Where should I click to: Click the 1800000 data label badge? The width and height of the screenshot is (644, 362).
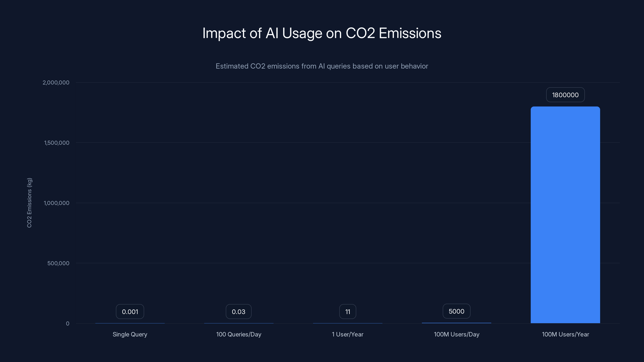(565, 95)
